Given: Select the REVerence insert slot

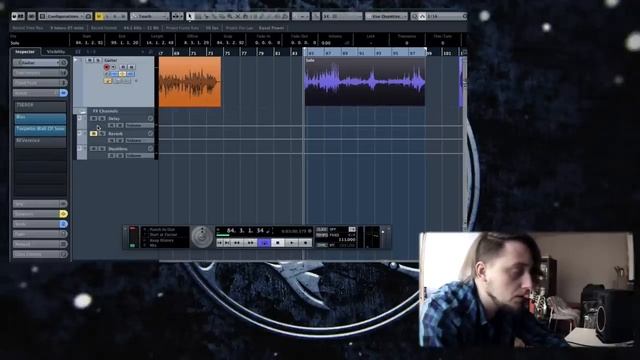Looking at the screenshot, I should [x=40, y=141].
